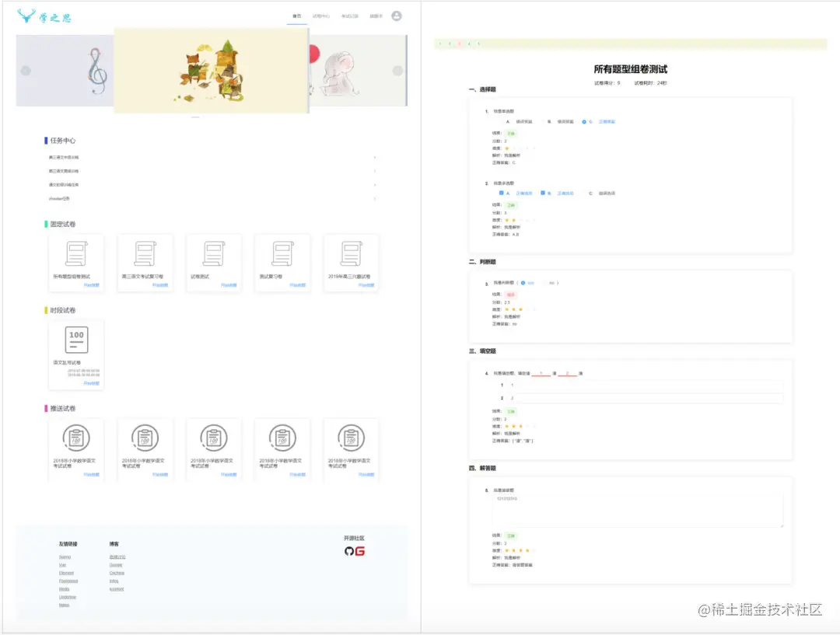The image size is (840, 635).
Task: Expand the 高三语文中级训练 task chevron
Action: tap(375, 157)
